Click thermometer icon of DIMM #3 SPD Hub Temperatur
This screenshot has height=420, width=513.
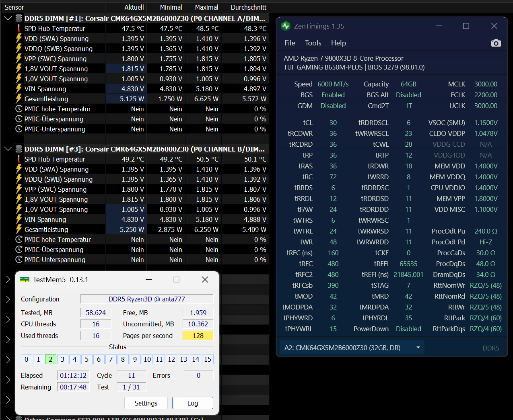click(19, 159)
